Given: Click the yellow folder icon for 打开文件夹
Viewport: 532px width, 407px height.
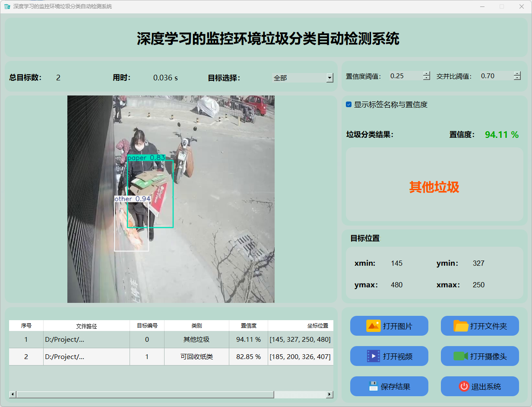Looking at the screenshot, I should tap(461, 326).
